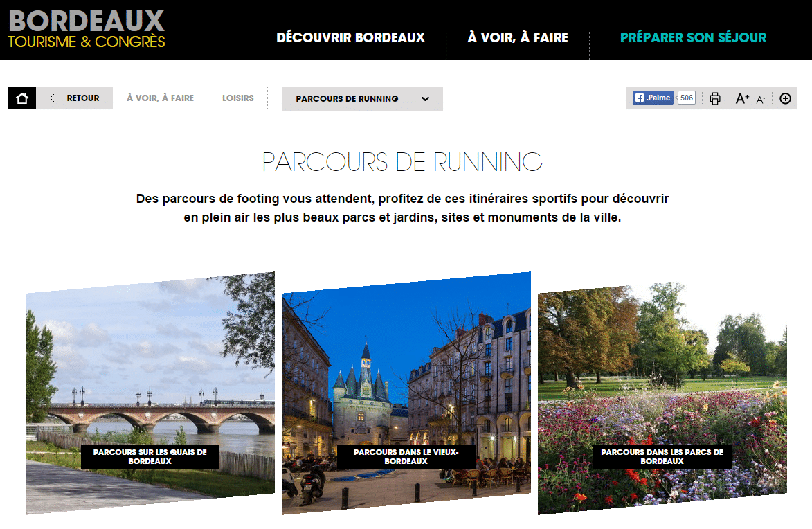Click the Facebook J'aime like button
Screen dimensions: 812x529
click(653, 98)
